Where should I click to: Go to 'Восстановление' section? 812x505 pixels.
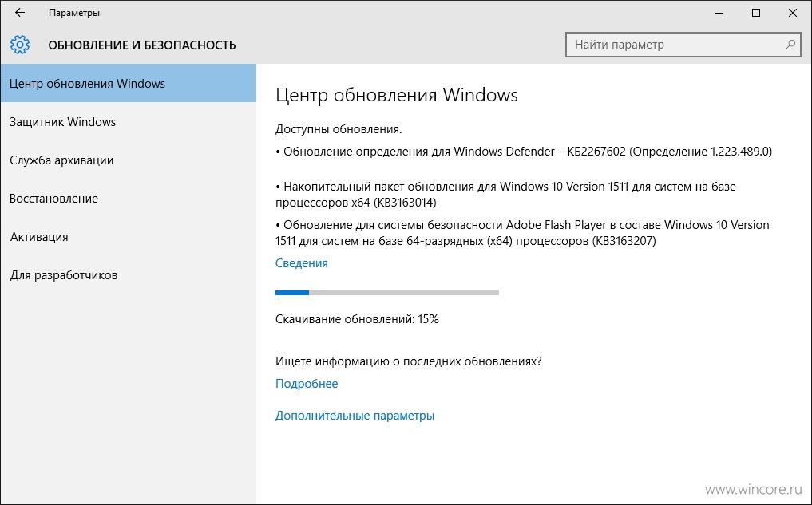[129, 198]
